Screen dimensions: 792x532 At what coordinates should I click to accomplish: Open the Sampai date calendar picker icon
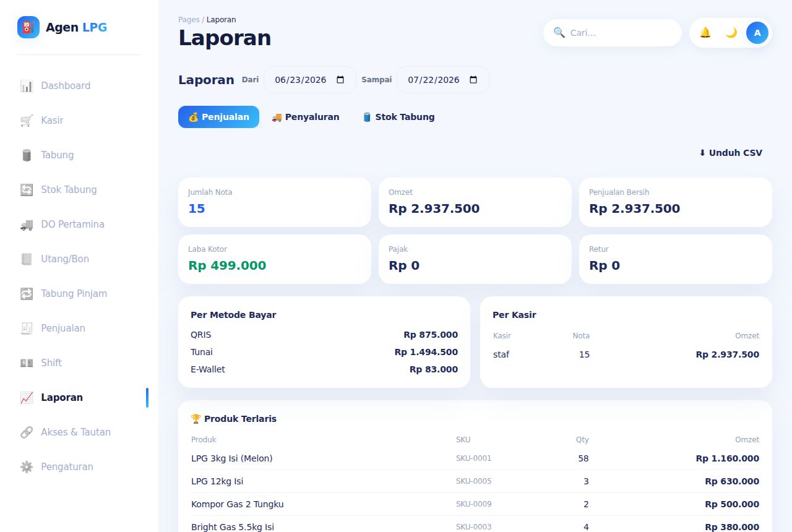pyautogui.click(x=473, y=80)
